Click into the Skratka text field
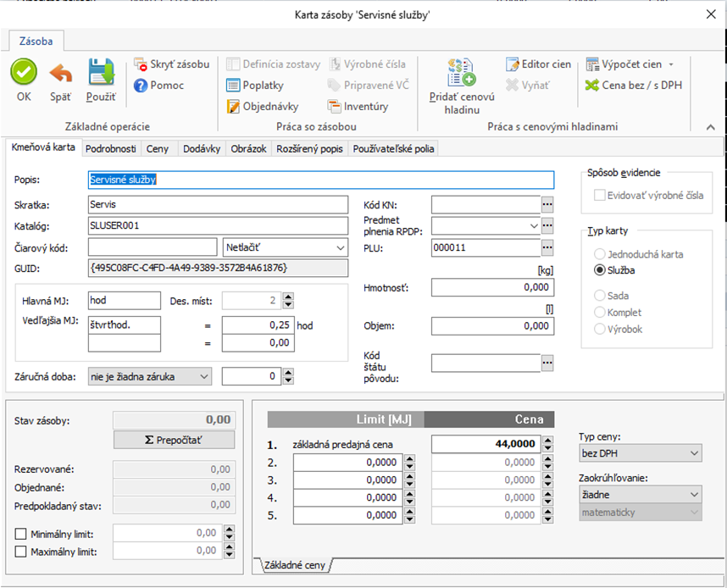 click(x=218, y=204)
